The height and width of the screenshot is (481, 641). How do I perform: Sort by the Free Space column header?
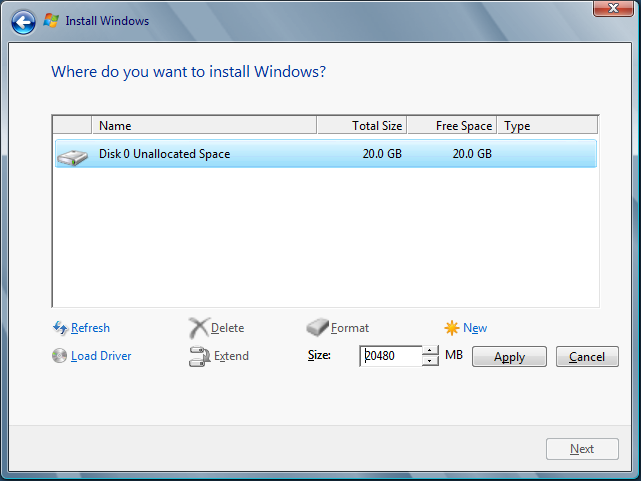tap(452, 125)
